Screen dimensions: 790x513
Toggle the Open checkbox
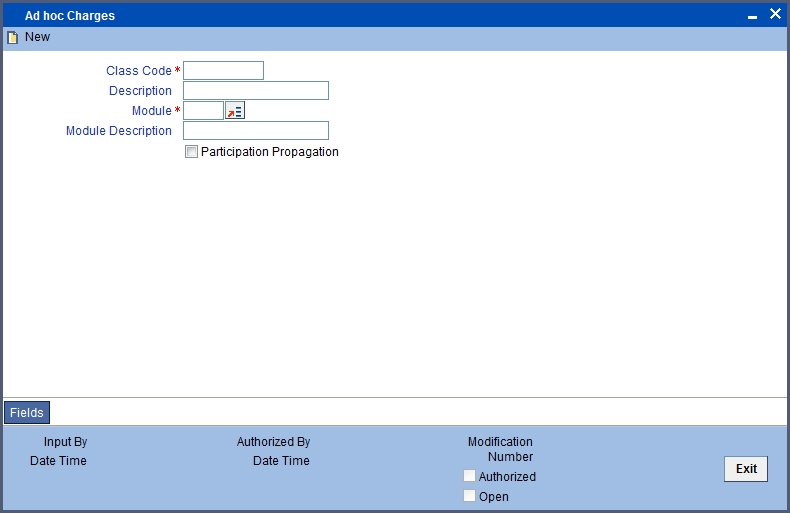[469, 496]
